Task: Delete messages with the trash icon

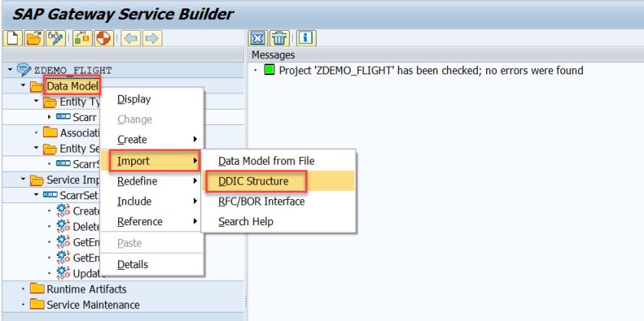Action: coord(279,38)
